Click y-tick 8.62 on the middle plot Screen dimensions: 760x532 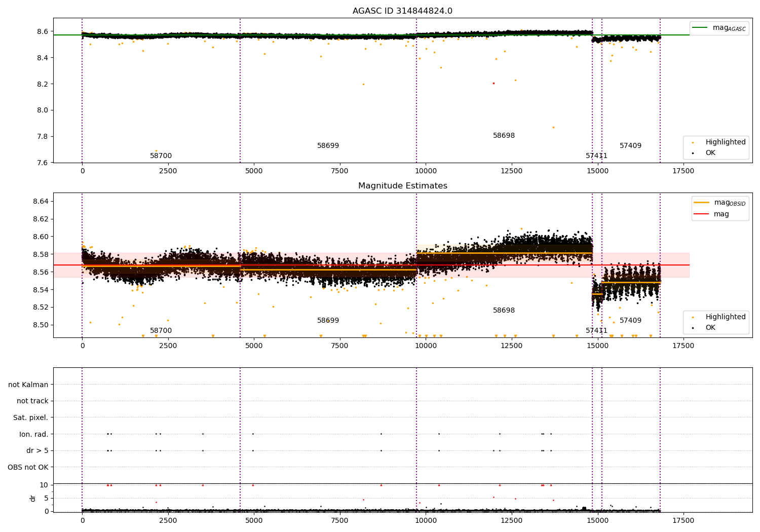coord(41,219)
